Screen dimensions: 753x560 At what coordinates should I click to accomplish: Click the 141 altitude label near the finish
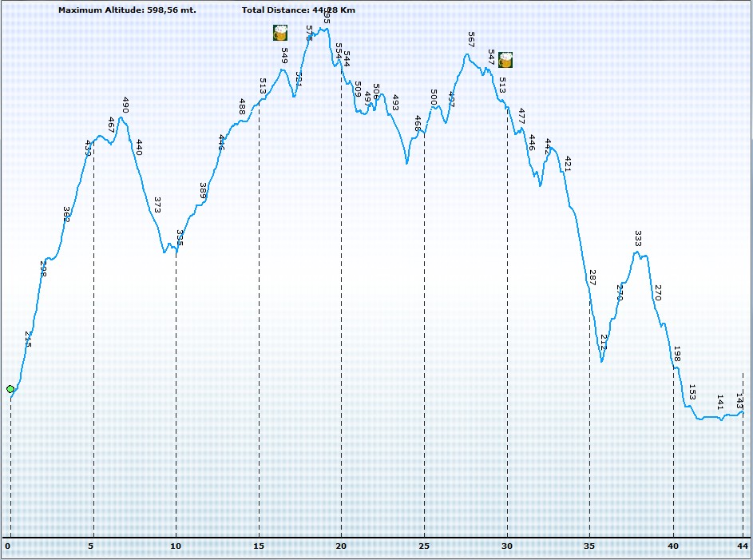pyautogui.click(x=720, y=402)
